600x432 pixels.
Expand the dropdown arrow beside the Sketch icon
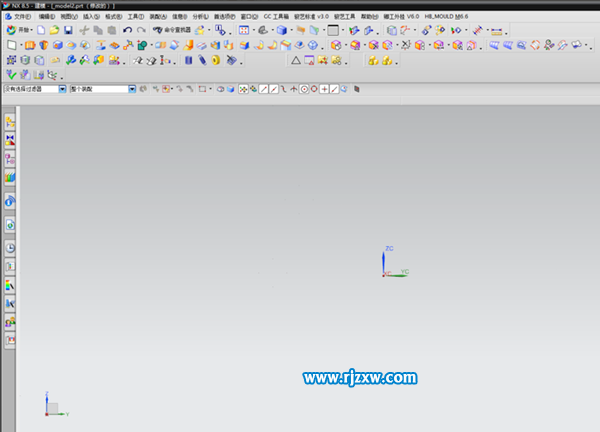pos(21,45)
